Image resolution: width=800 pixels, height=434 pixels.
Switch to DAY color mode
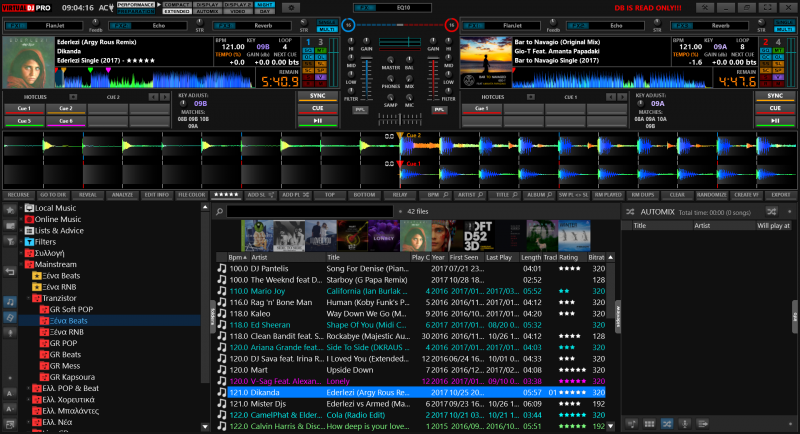point(265,11)
